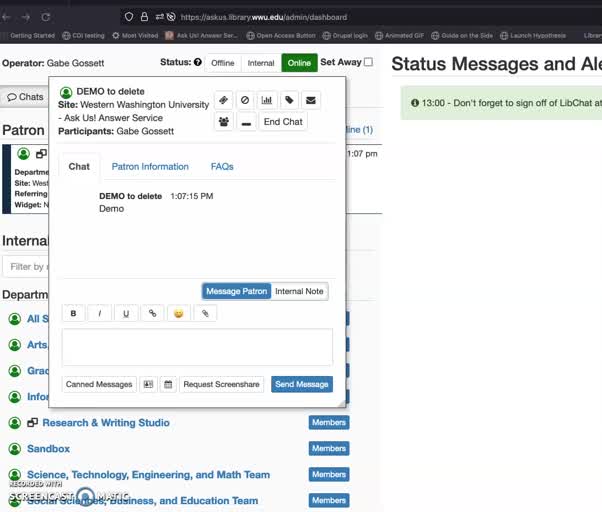Screen dimensions: 602x512
Task: Toggle bold formatting in message editor
Action: click(73, 313)
